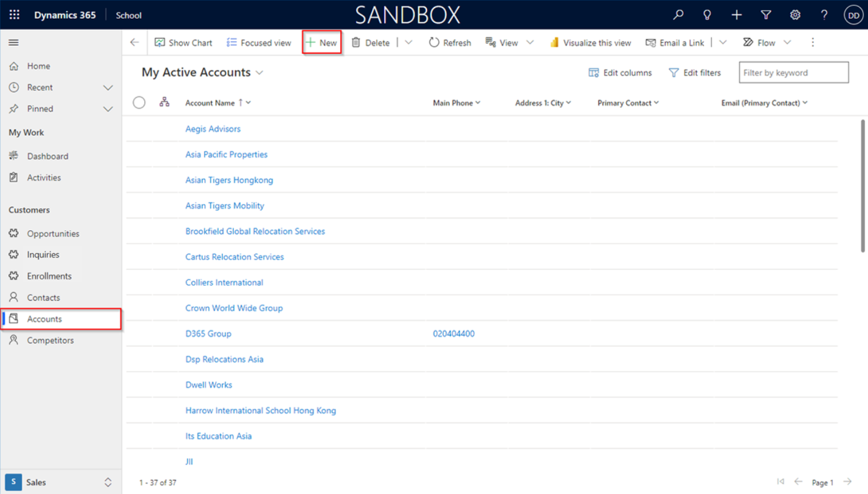Click the New account button
The height and width of the screenshot is (494, 868).
point(321,43)
